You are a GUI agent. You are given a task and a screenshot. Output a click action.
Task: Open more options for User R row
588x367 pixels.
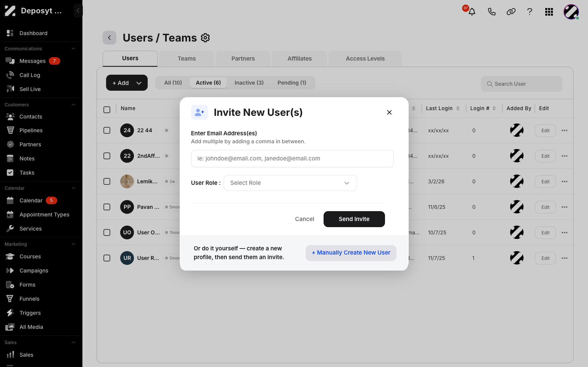click(x=565, y=258)
